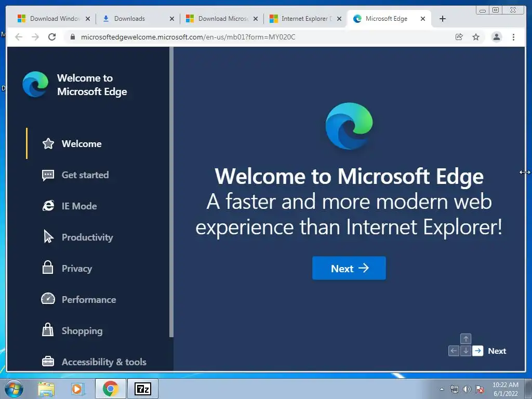Click the Edge logo in sidebar header
This screenshot has height=399, width=532.
[35, 84]
